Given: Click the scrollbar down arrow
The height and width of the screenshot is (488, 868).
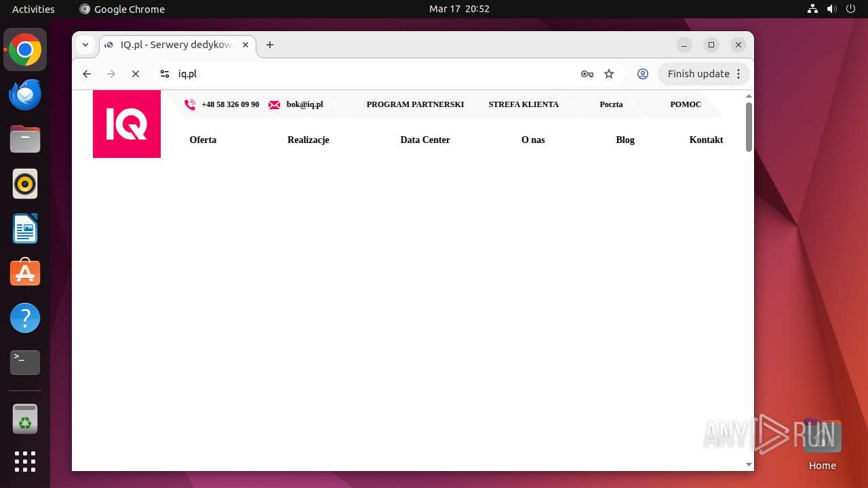Looking at the screenshot, I should coord(749,465).
